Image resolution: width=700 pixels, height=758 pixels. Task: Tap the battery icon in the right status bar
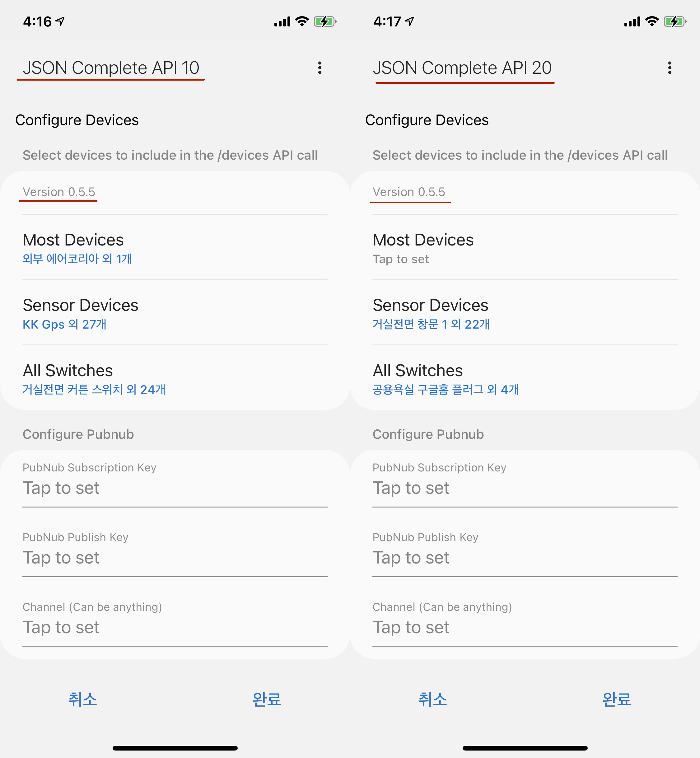674,21
